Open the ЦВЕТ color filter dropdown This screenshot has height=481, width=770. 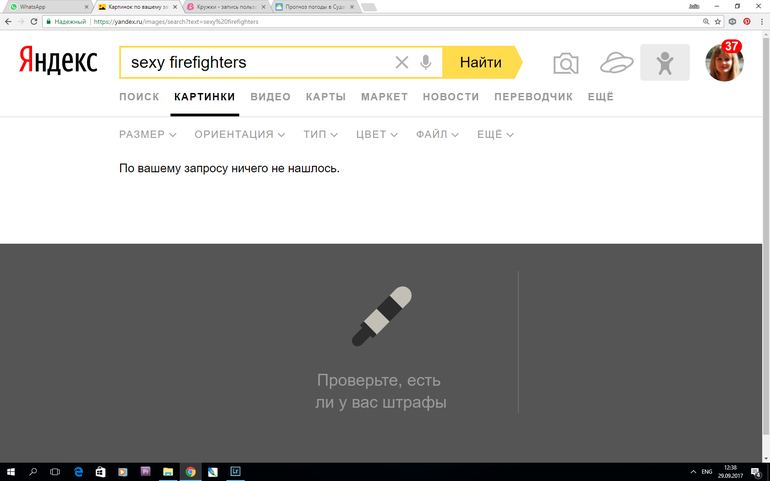[x=377, y=134]
